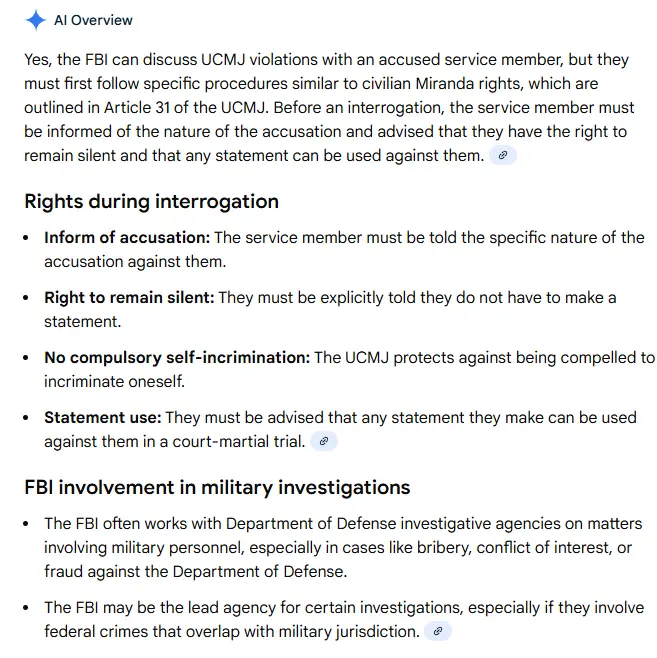Click bullet dot beside 'Inform of accusation'
This screenshot has width=657, height=658.
[28, 238]
